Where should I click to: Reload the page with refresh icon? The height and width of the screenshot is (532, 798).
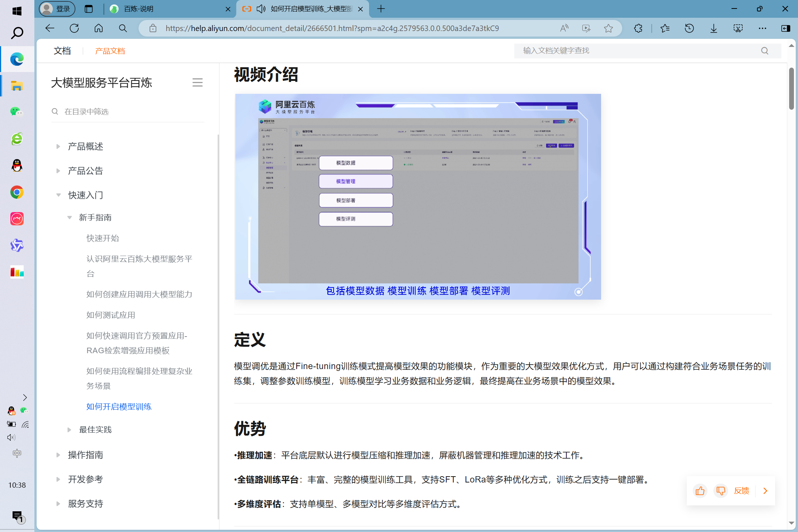(74, 28)
